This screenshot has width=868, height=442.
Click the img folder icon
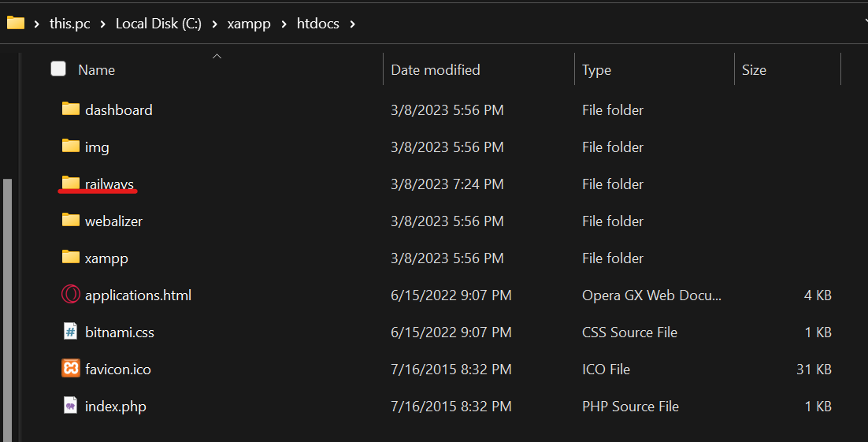pyautogui.click(x=70, y=146)
